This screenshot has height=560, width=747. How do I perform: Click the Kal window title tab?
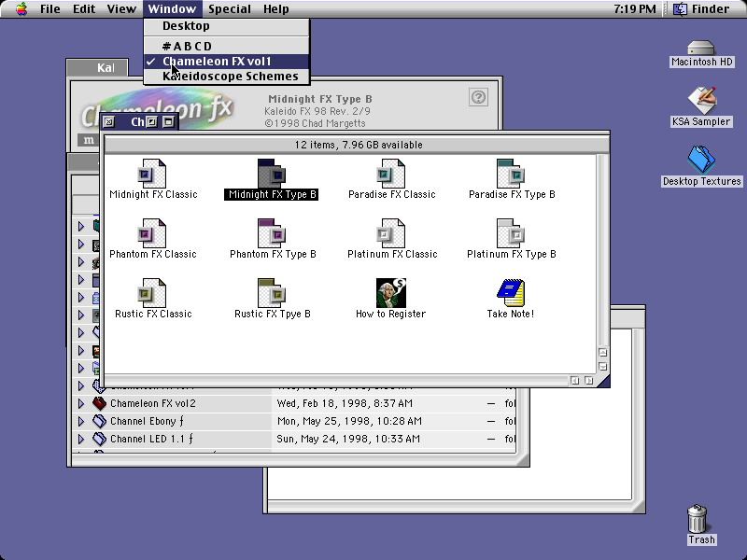(98, 67)
